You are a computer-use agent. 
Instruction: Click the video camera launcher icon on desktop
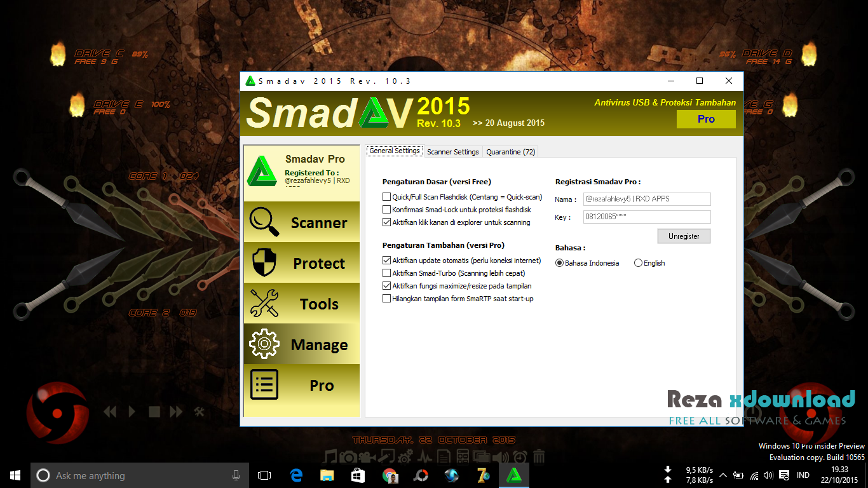point(367,456)
